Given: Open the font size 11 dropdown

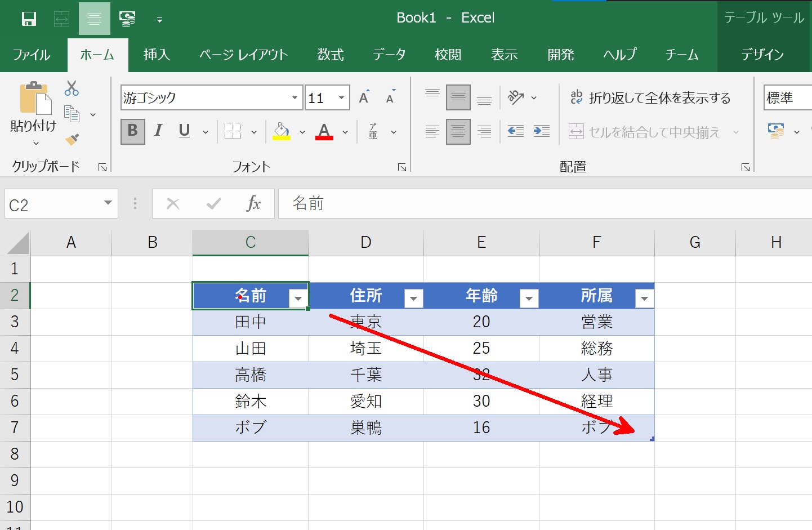Looking at the screenshot, I should pos(341,98).
